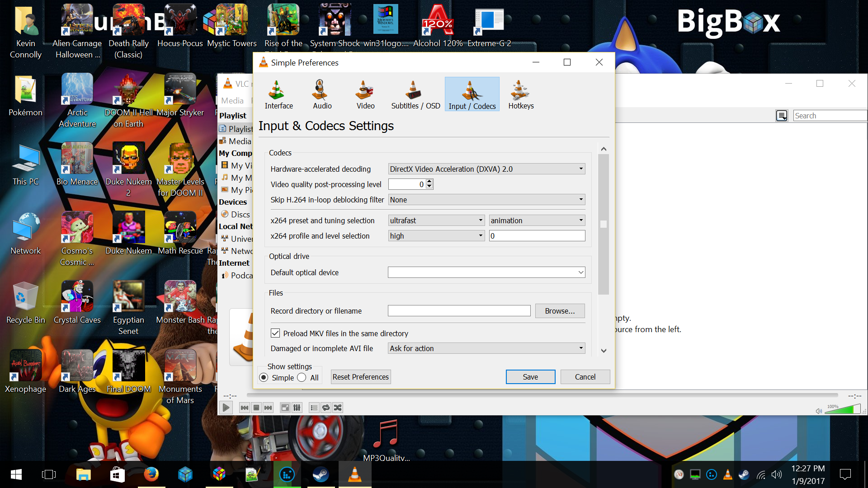The width and height of the screenshot is (868, 488).
Task: Toggle VLC fullscreen video button
Action: [285, 408]
